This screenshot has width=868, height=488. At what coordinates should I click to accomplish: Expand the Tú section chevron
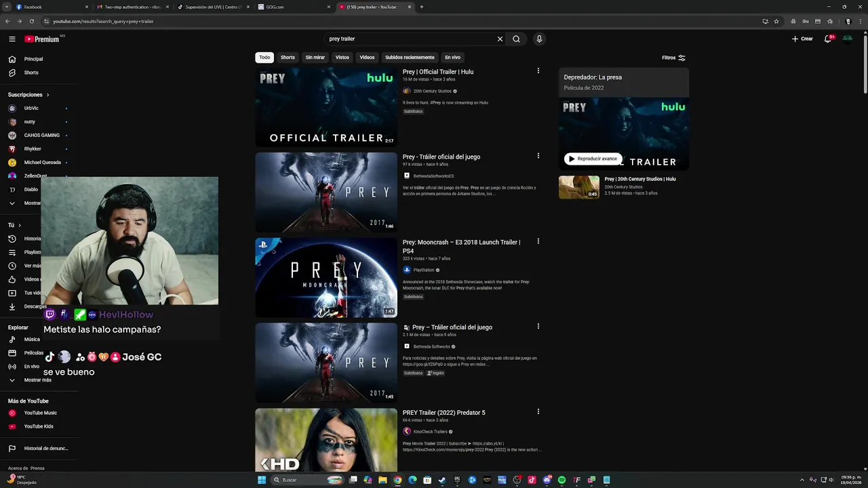[x=20, y=225]
